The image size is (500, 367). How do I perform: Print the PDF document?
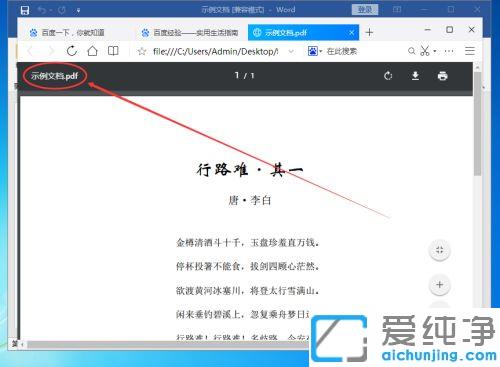point(442,76)
